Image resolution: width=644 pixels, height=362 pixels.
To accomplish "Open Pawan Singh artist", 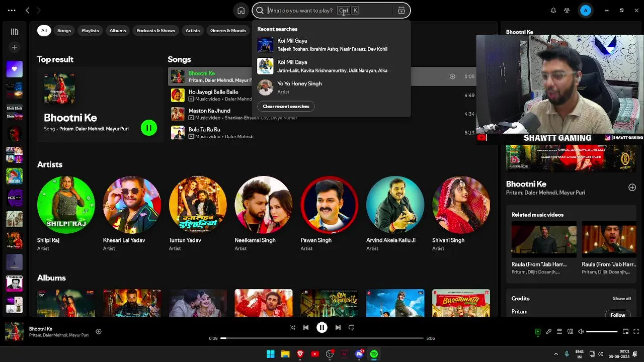I will 330,205.
